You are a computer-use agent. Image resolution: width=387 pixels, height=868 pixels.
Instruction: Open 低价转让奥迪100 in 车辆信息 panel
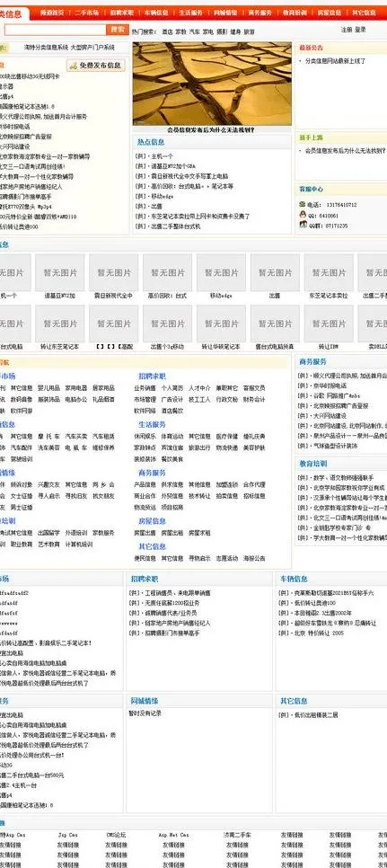315,603
